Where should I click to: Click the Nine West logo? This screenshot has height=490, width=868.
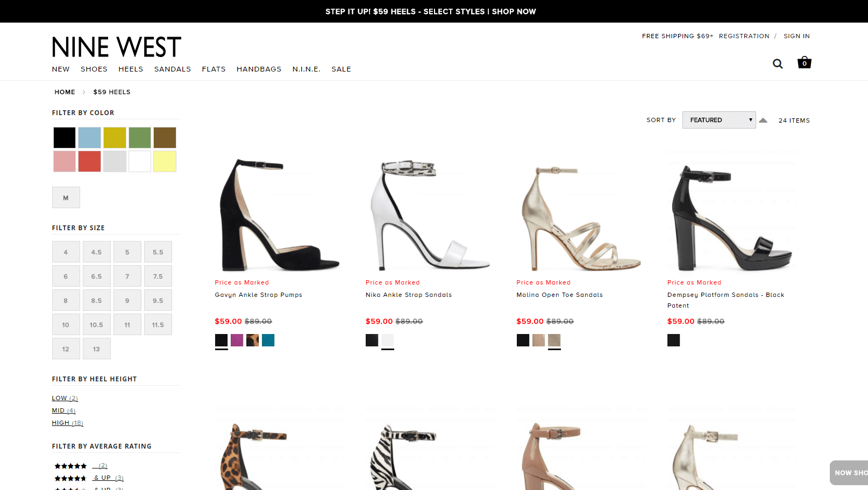tap(117, 47)
